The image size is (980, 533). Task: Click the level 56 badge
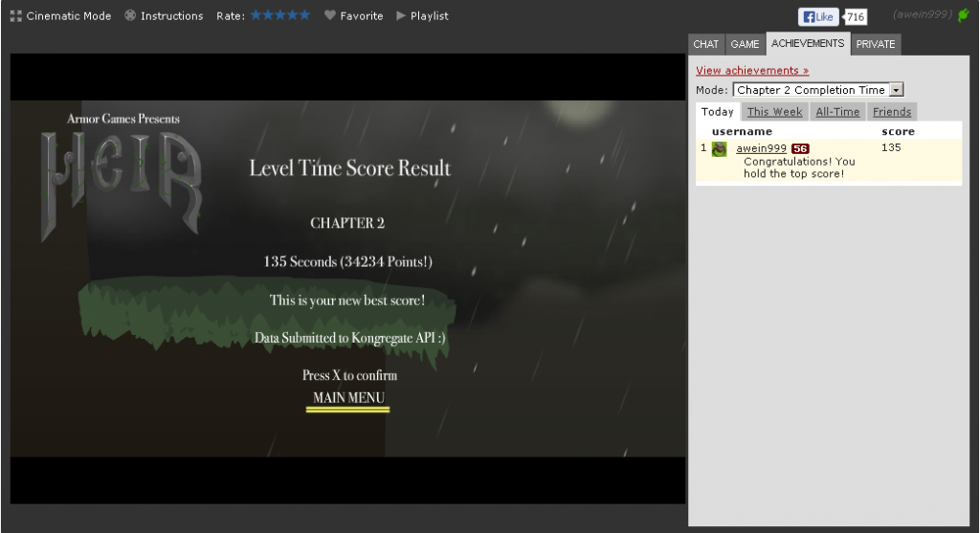coord(800,148)
